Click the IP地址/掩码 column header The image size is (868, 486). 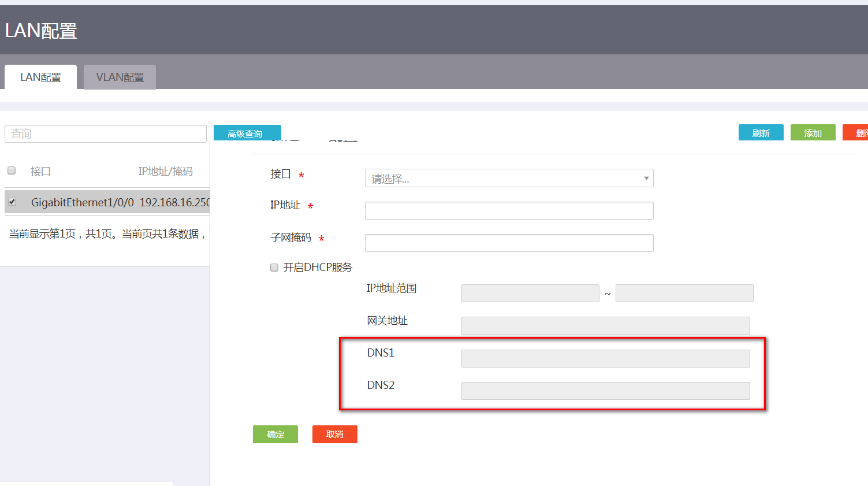click(166, 171)
